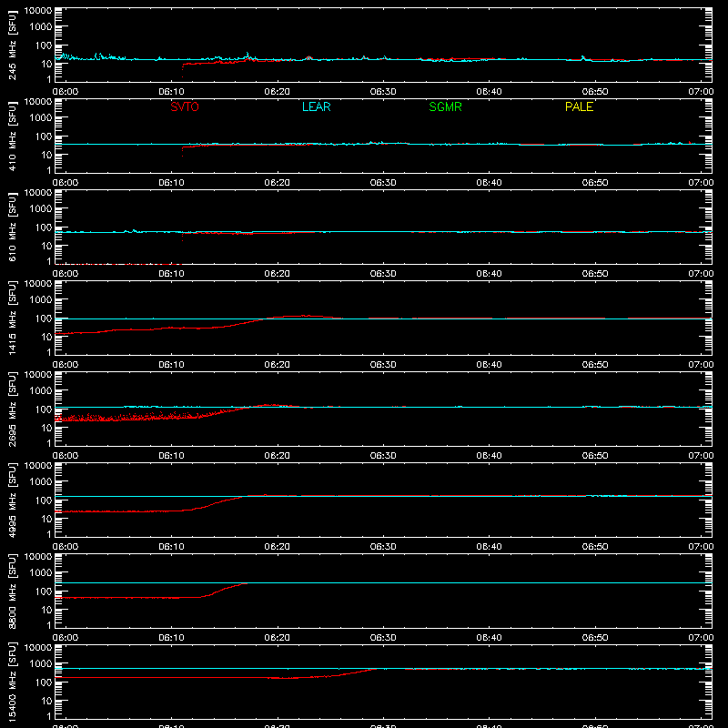Click the 06:30 time label under 2695 MHz plot
This screenshot has height=728, width=728.
pos(383,456)
